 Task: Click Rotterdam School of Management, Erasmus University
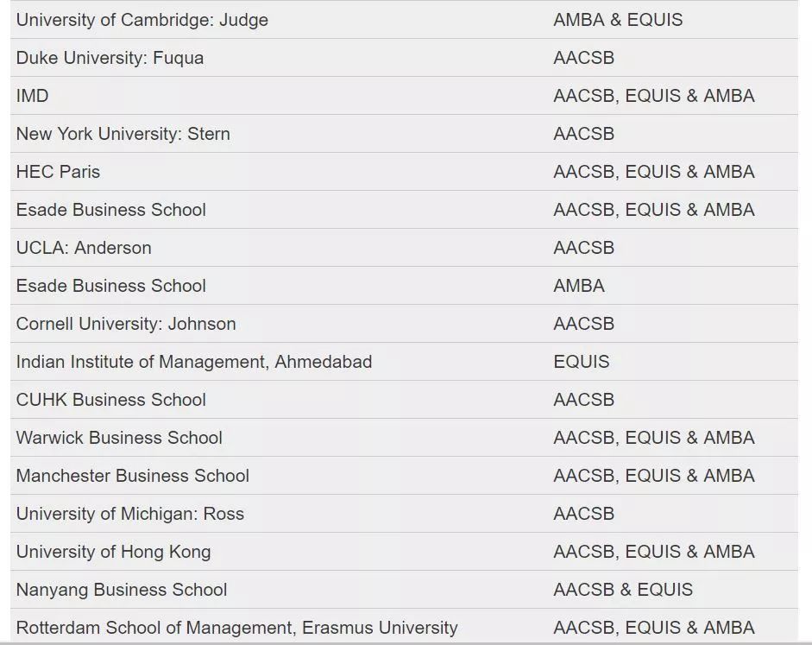(236, 628)
